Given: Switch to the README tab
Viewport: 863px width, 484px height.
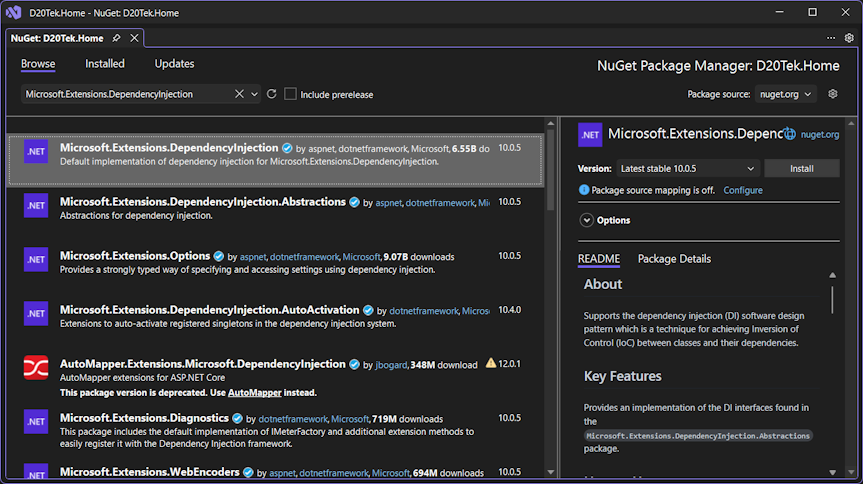Looking at the screenshot, I should [599, 259].
